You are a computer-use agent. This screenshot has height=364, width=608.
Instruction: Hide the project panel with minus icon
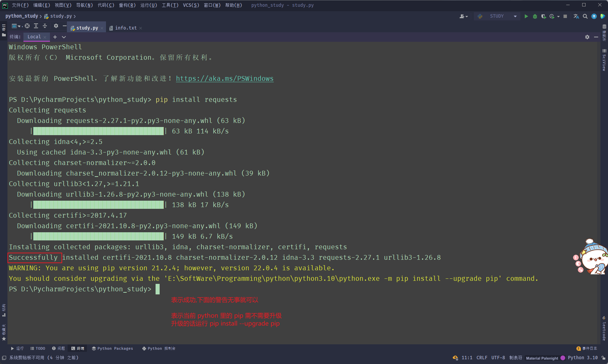(65, 26)
